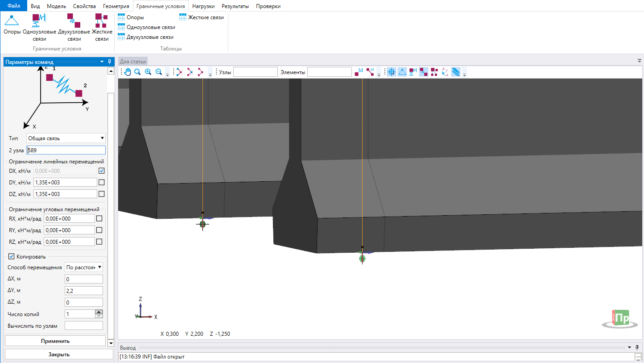The width and height of the screenshot is (644, 363).
Task: Switch to the Модель tab
Action: coord(56,6)
